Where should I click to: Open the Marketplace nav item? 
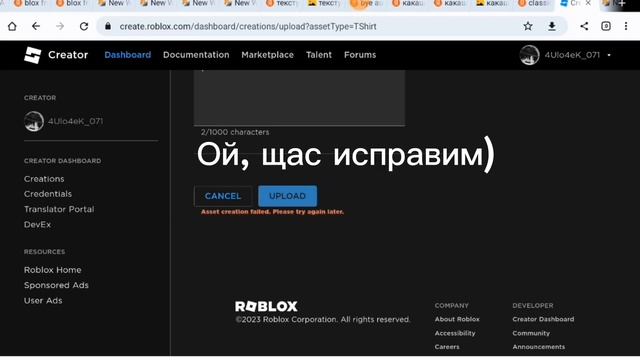tap(267, 55)
